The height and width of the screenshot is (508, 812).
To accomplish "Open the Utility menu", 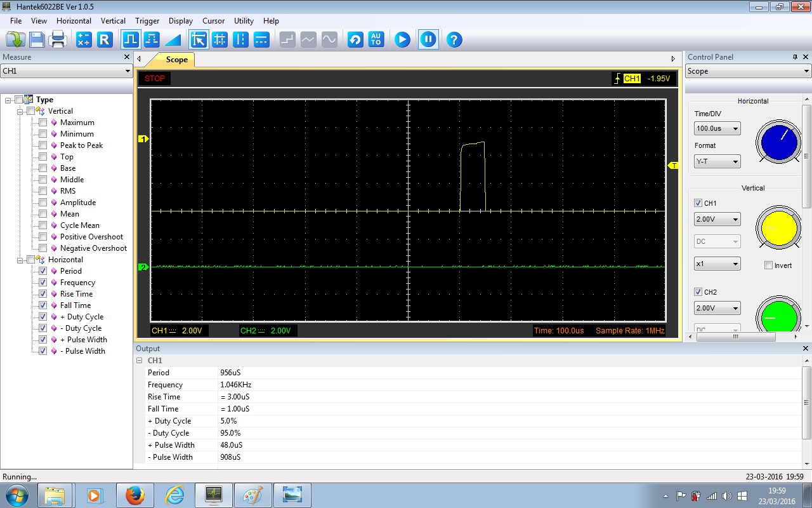I will point(244,21).
